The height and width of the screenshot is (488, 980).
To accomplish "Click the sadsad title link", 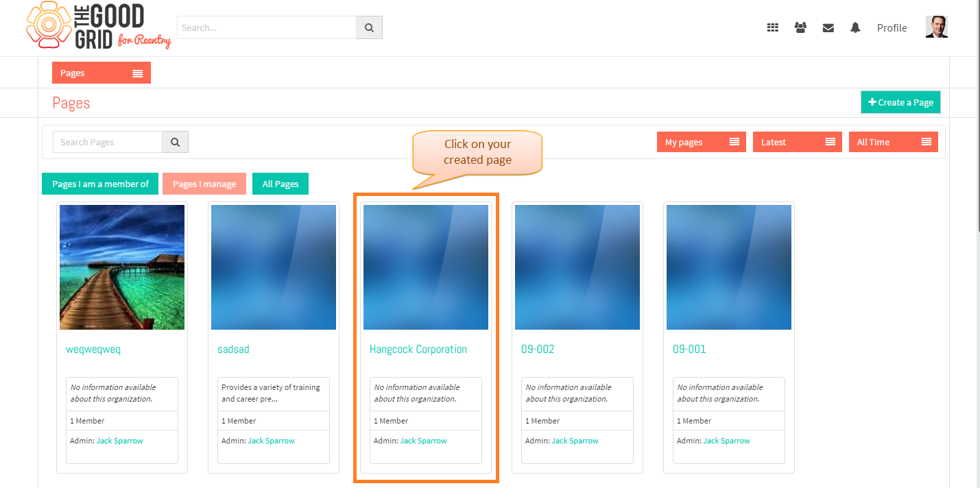I will click(x=233, y=350).
